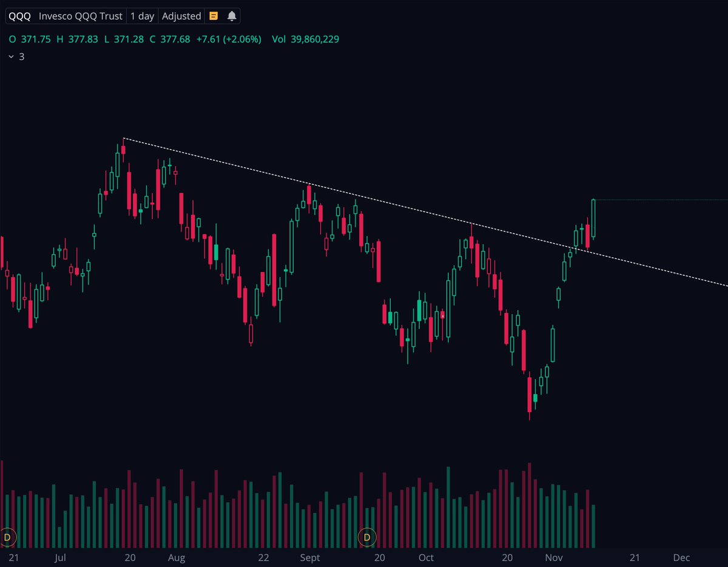
Task: Click the C 377.68 close value
Action: pyautogui.click(x=170, y=39)
